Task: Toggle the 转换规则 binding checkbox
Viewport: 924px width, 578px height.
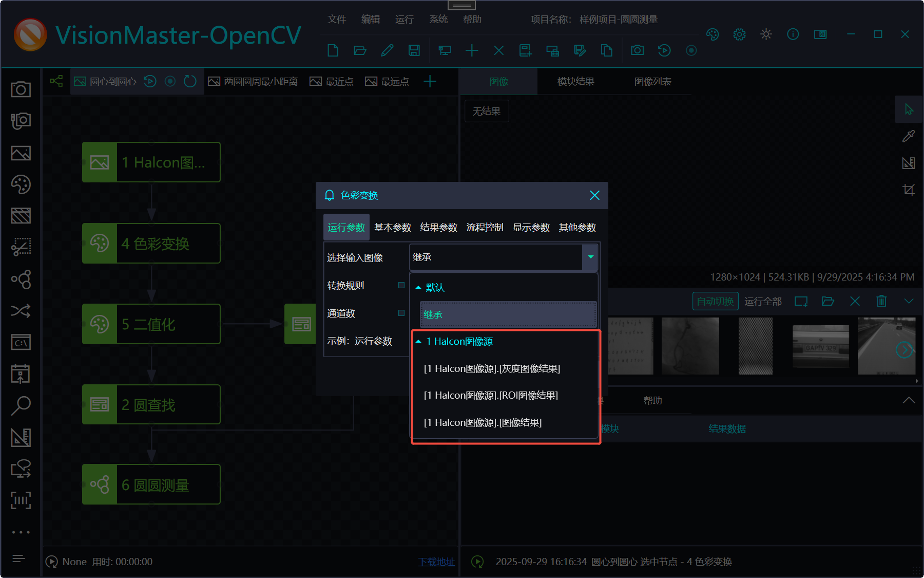Action: (401, 285)
